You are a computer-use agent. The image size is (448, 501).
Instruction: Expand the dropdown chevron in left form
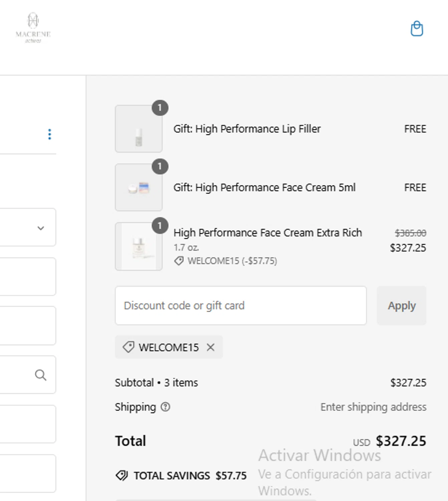tap(41, 228)
